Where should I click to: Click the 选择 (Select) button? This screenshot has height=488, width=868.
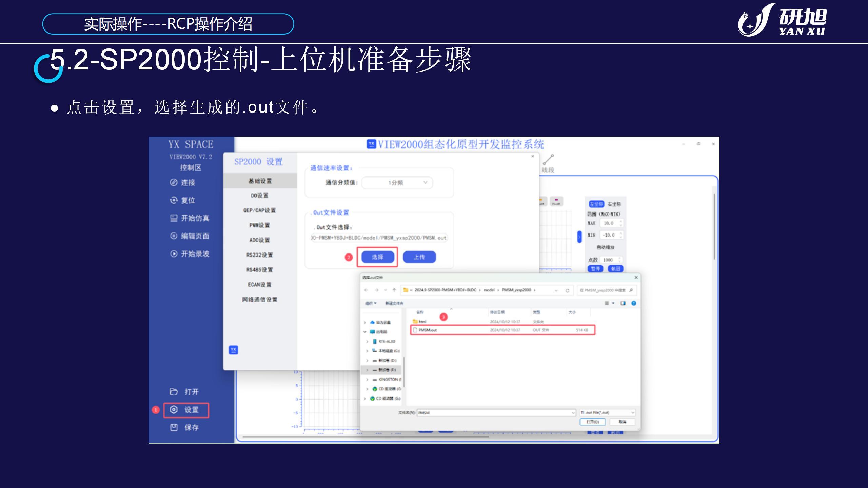[x=378, y=257]
